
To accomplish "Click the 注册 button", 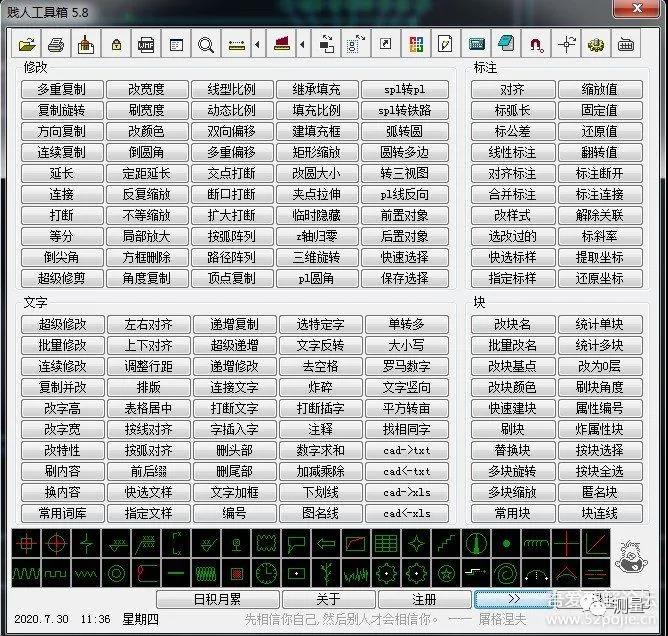I will coord(424,599).
